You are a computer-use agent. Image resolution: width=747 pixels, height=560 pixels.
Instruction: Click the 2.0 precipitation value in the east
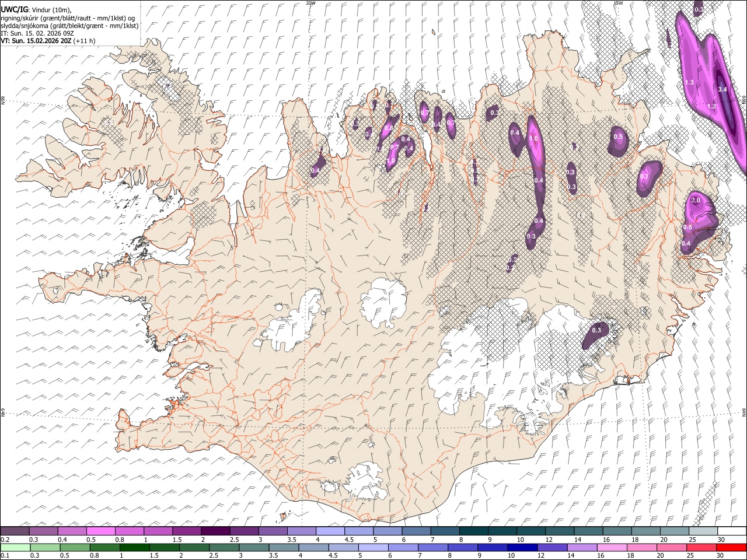pyautogui.click(x=696, y=200)
